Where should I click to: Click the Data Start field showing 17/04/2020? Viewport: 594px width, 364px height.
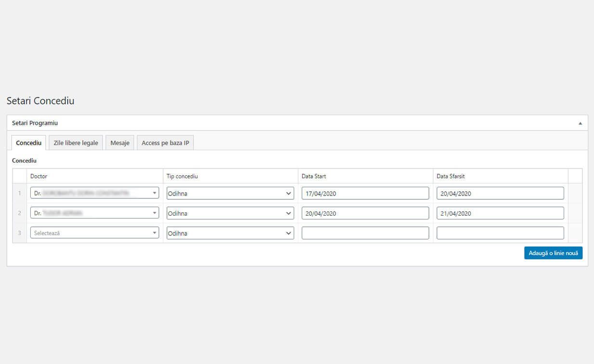tap(365, 193)
